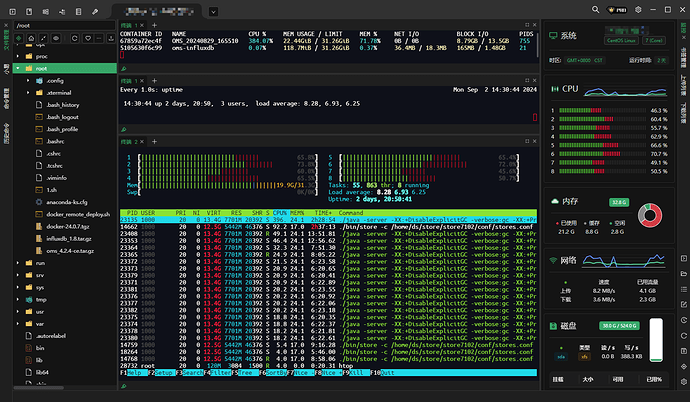
Task: Add a new tab in uptime terminal pane
Action: (154, 81)
